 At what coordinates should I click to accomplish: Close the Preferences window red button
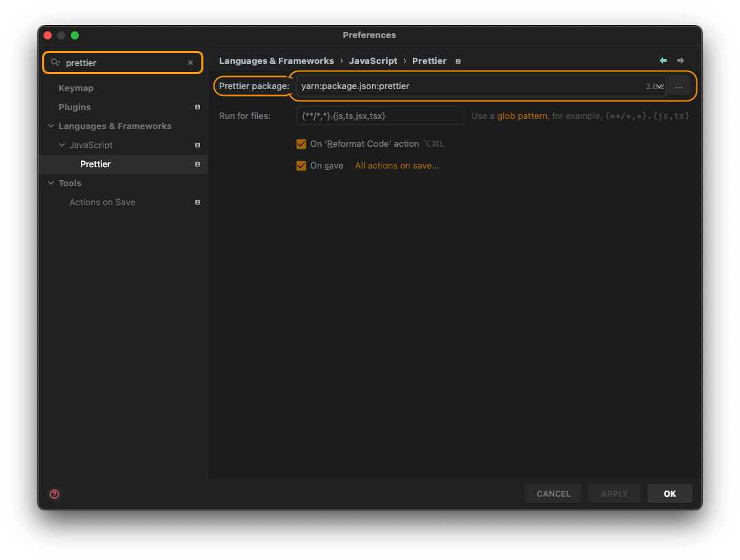pos(48,35)
